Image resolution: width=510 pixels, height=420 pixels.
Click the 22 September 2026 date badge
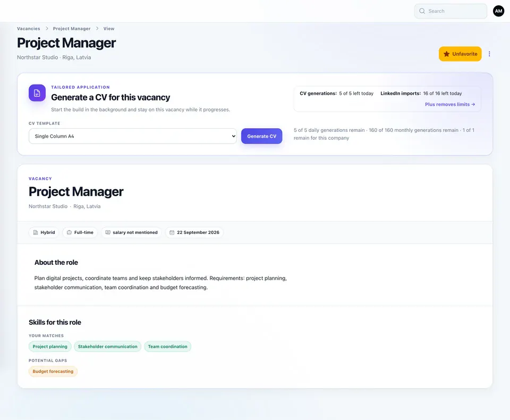pyautogui.click(x=194, y=232)
